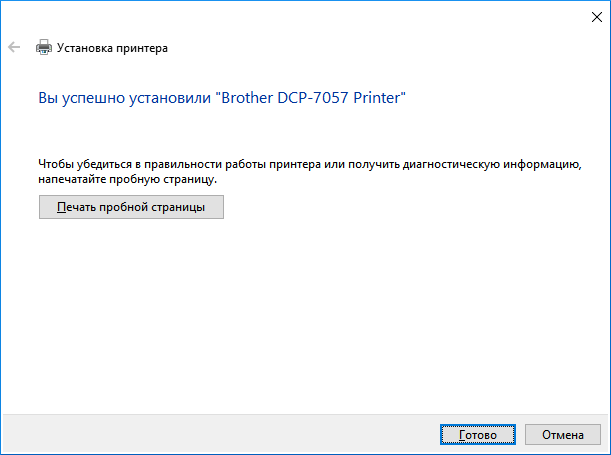This screenshot has height=455, width=611.
Task: Click the "Вы успешно установили" heading
Action: pyautogui.click(x=124, y=98)
